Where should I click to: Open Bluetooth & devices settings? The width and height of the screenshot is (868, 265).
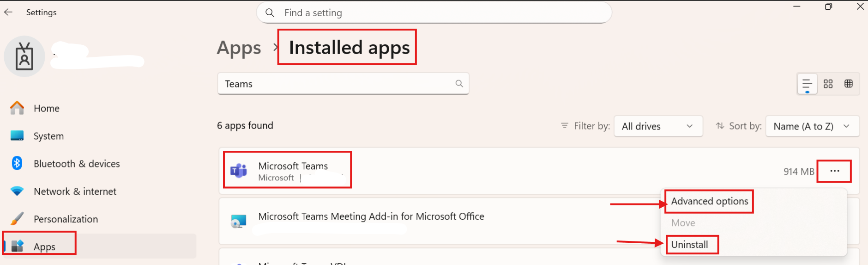click(x=77, y=164)
